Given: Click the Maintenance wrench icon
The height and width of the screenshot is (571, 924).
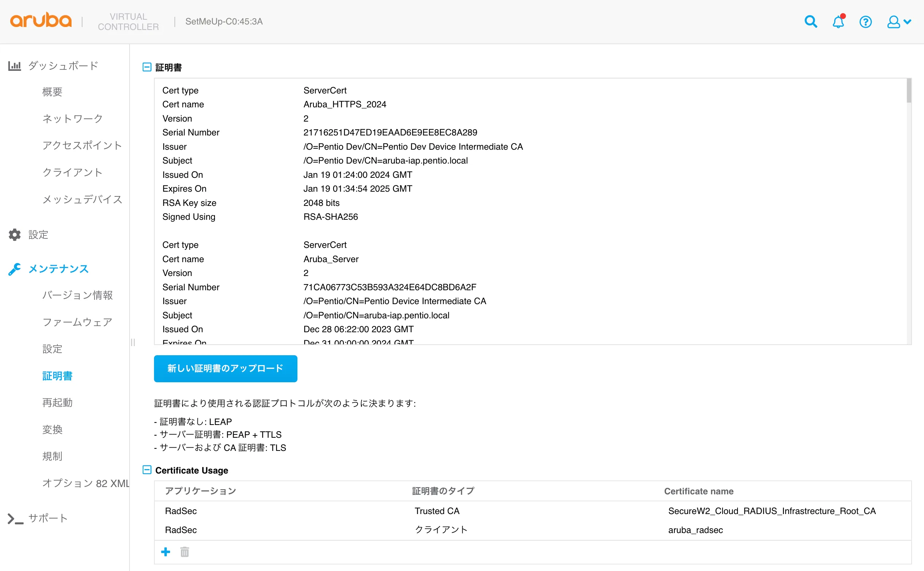Looking at the screenshot, I should 14,269.
